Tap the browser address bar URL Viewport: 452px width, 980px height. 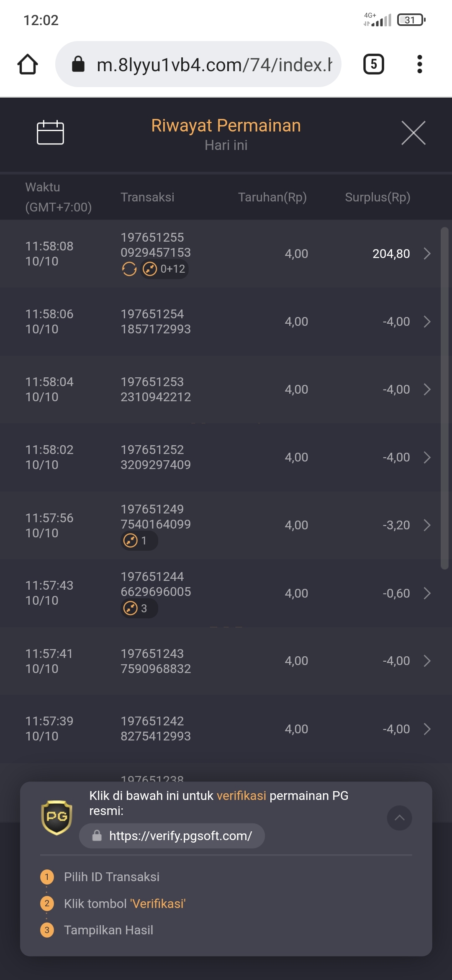(x=213, y=64)
